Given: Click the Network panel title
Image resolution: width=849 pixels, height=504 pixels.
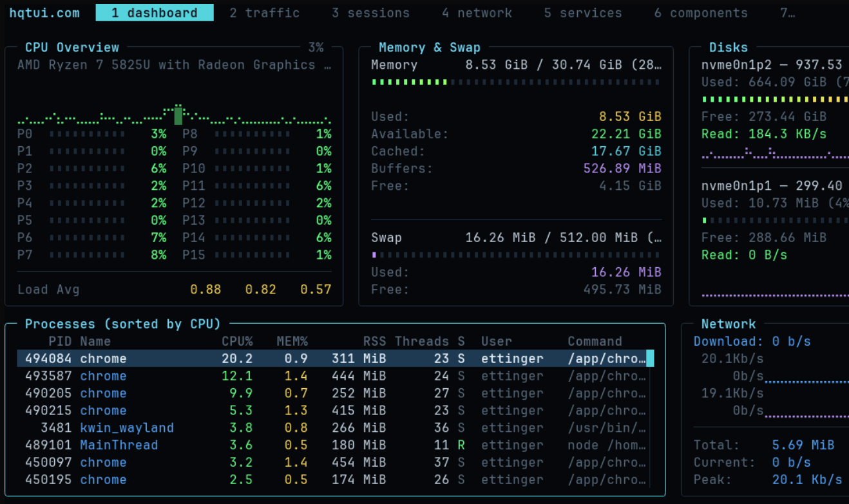Looking at the screenshot, I should coord(729,324).
